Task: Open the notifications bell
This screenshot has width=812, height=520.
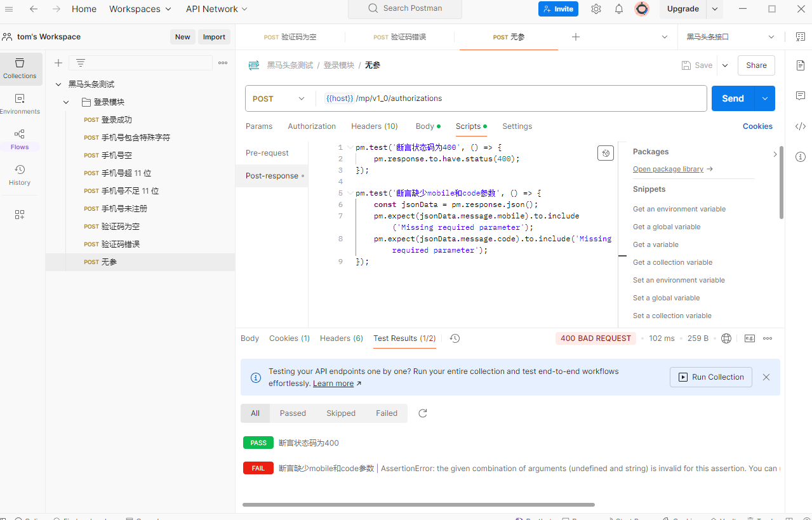Action: tap(619, 9)
